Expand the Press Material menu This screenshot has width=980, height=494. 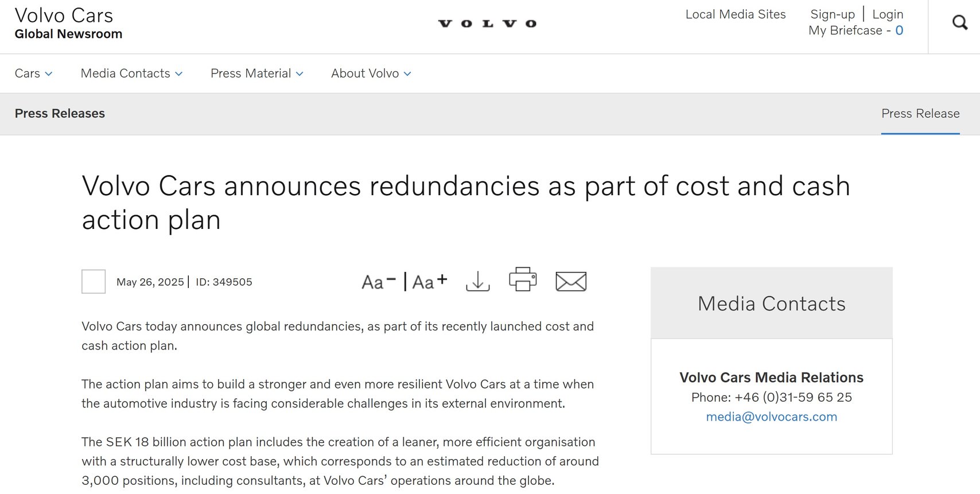pos(256,73)
